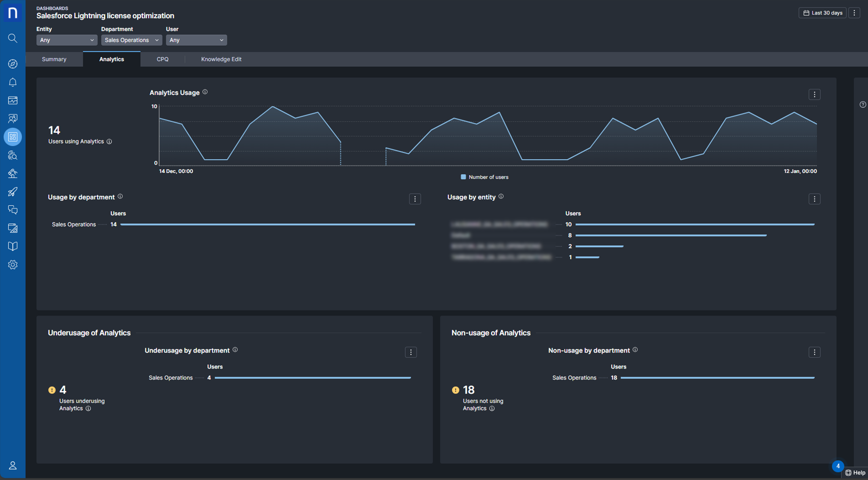Click info icon next to Non-usage by department

click(x=635, y=350)
